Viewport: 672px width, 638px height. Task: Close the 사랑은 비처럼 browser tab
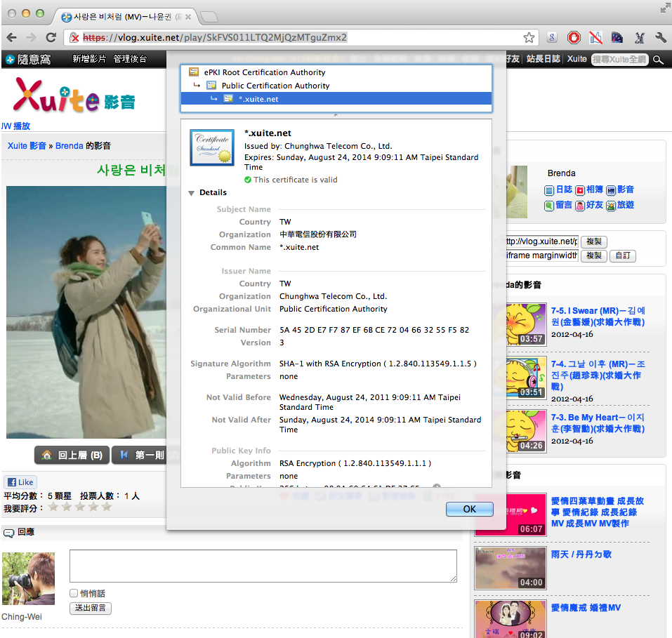187,17
